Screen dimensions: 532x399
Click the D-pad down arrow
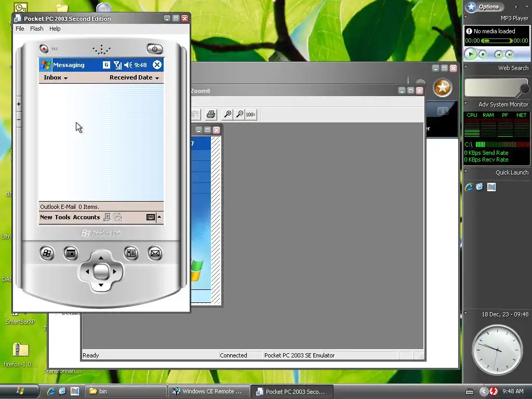click(x=101, y=285)
